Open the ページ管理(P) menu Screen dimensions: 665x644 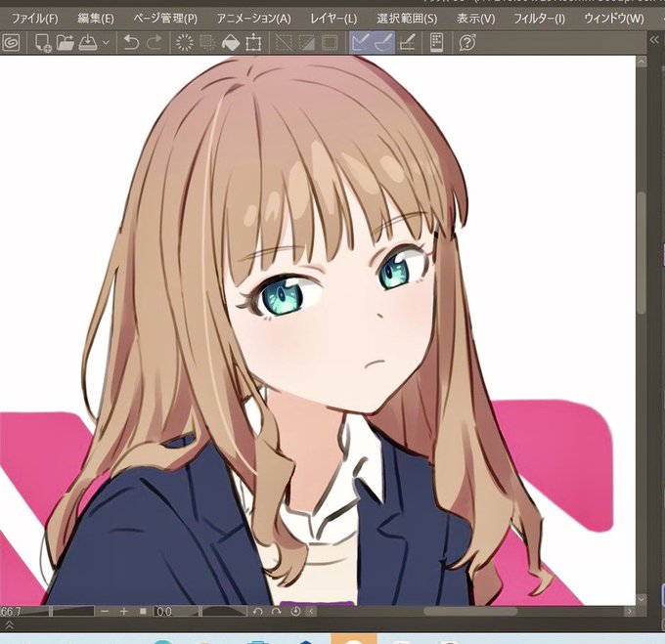(165, 19)
